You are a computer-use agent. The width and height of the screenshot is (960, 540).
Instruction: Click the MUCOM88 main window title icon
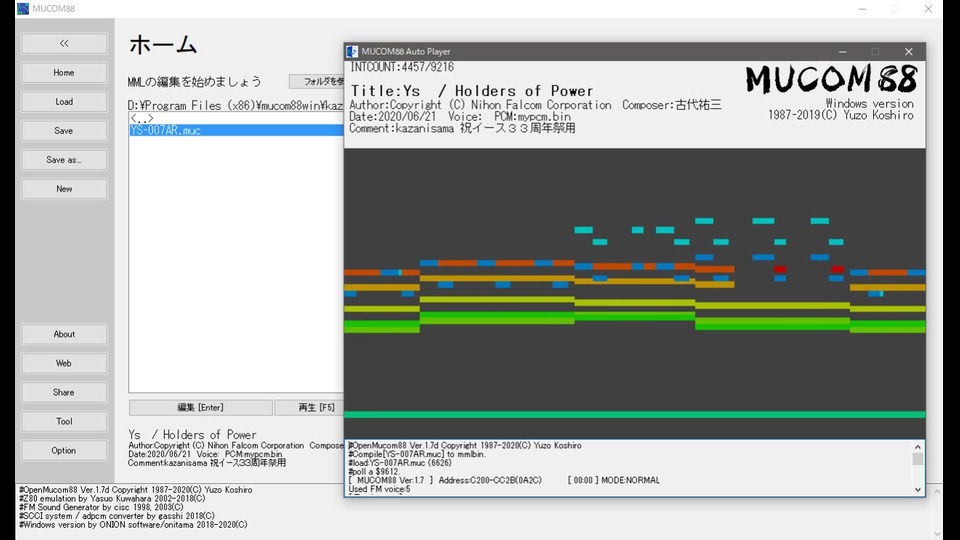[x=23, y=9]
